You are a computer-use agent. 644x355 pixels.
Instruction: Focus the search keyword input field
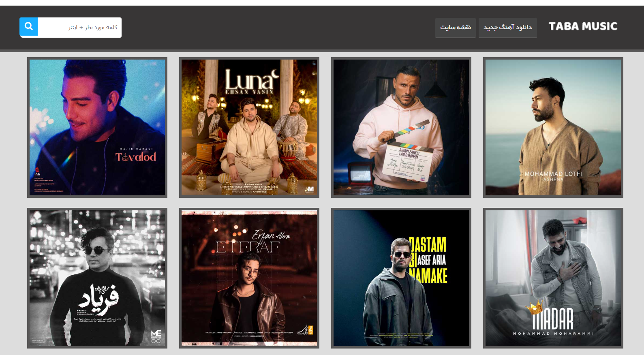(79, 27)
